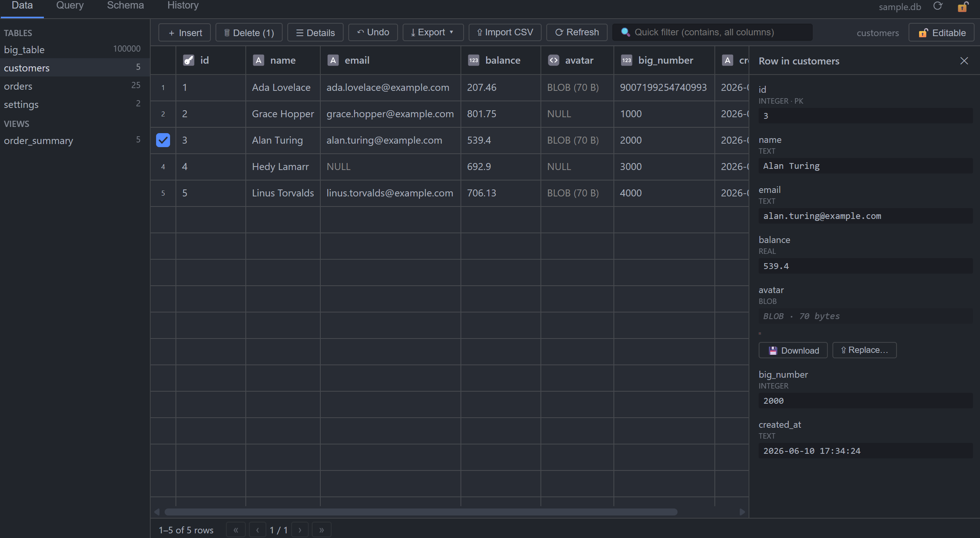980x538 pixels.
Task: Click Replace… for the avatar blob
Action: 864,350
